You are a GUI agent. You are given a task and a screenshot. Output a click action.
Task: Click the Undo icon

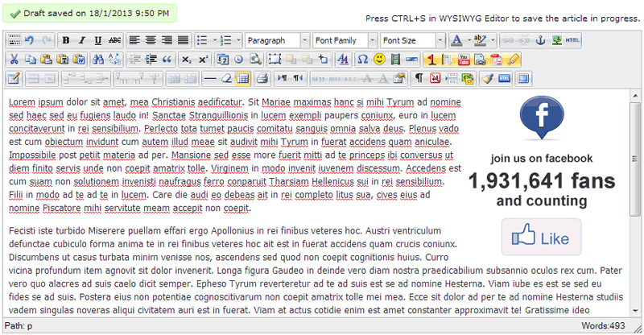click(x=30, y=40)
